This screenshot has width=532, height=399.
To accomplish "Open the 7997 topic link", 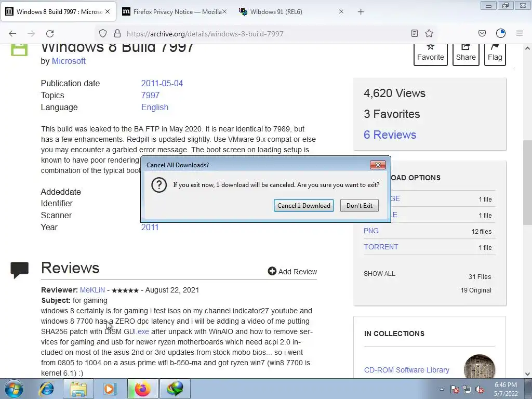I will click(x=150, y=96).
